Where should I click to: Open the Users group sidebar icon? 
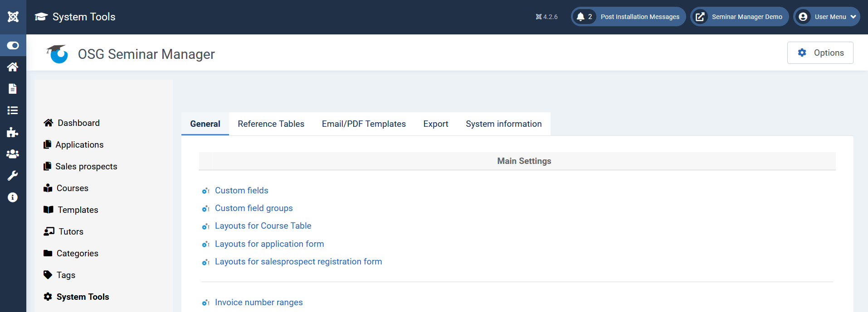pos(13,154)
